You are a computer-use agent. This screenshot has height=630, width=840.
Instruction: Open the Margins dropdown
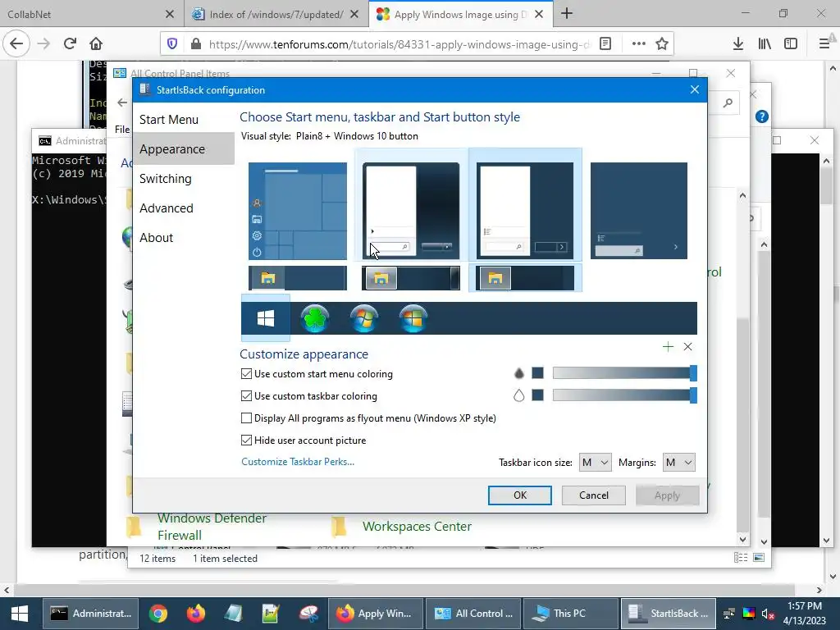[x=678, y=463]
